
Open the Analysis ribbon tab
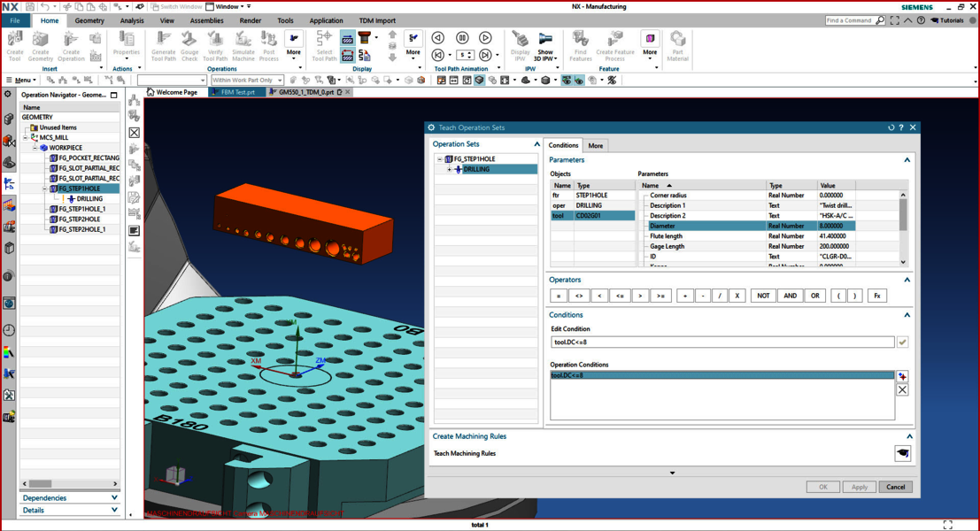[x=132, y=20]
